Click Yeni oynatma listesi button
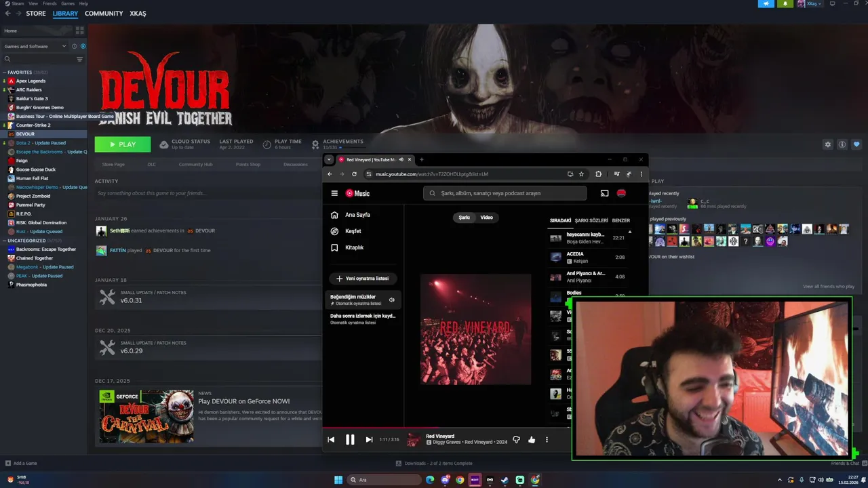Image resolution: width=868 pixels, height=488 pixels. [363, 279]
